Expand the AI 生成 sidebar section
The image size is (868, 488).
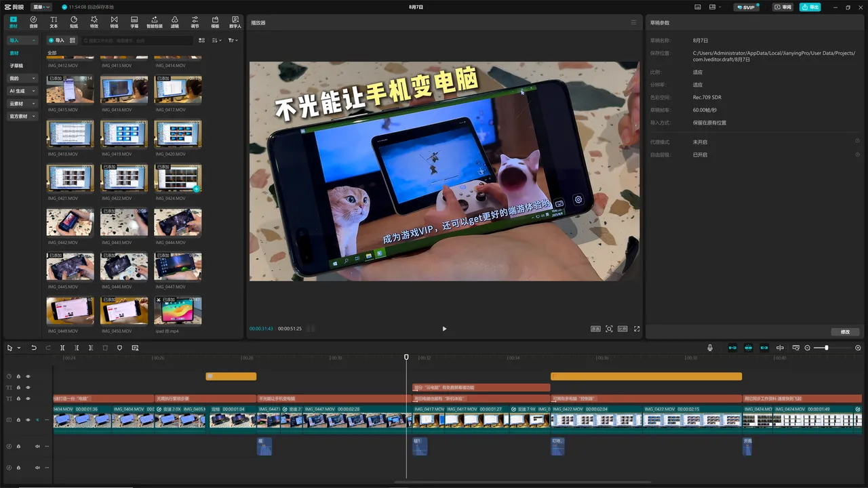[x=22, y=91]
